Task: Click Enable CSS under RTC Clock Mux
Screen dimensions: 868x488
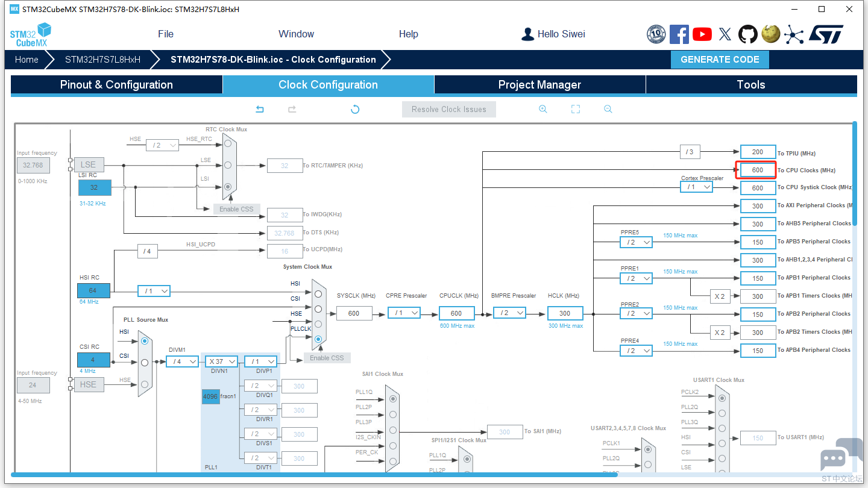Action: pyautogui.click(x=236, y=209)
